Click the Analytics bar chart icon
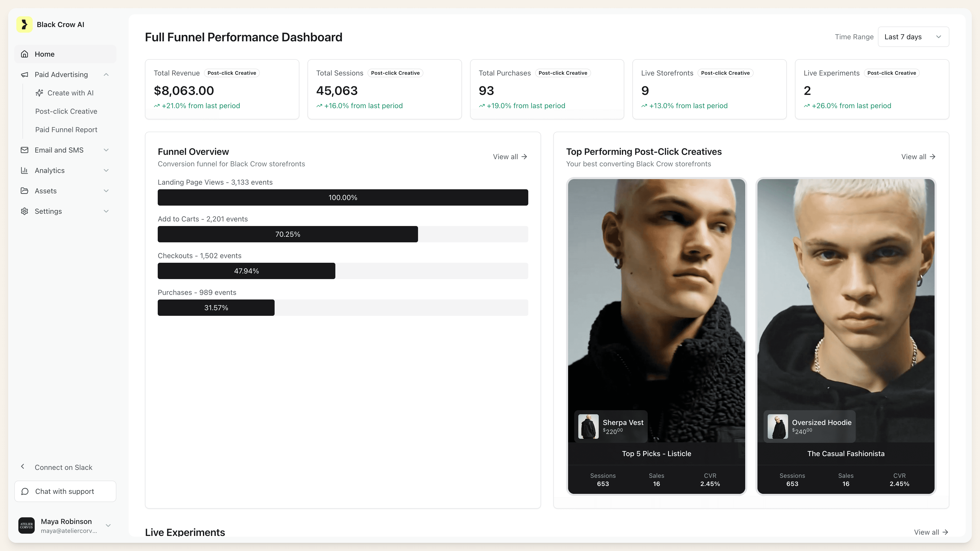This screenshot has height=551, width=980. click(25, 170)
